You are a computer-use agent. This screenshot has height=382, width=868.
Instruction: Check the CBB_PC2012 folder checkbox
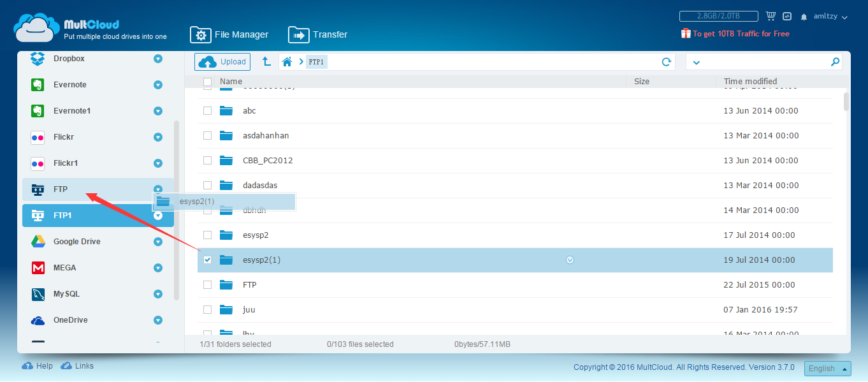click(x=207, y=160)
